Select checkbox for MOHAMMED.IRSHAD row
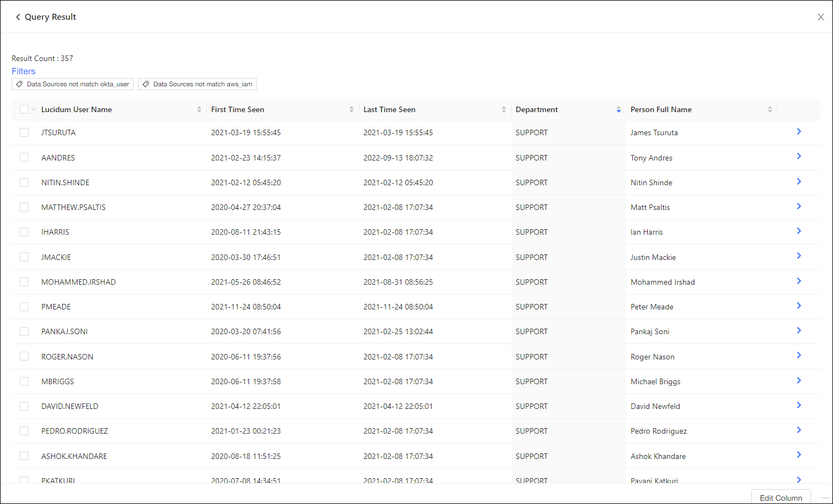Screen dimensions: 833x504 tap(24, 282)
